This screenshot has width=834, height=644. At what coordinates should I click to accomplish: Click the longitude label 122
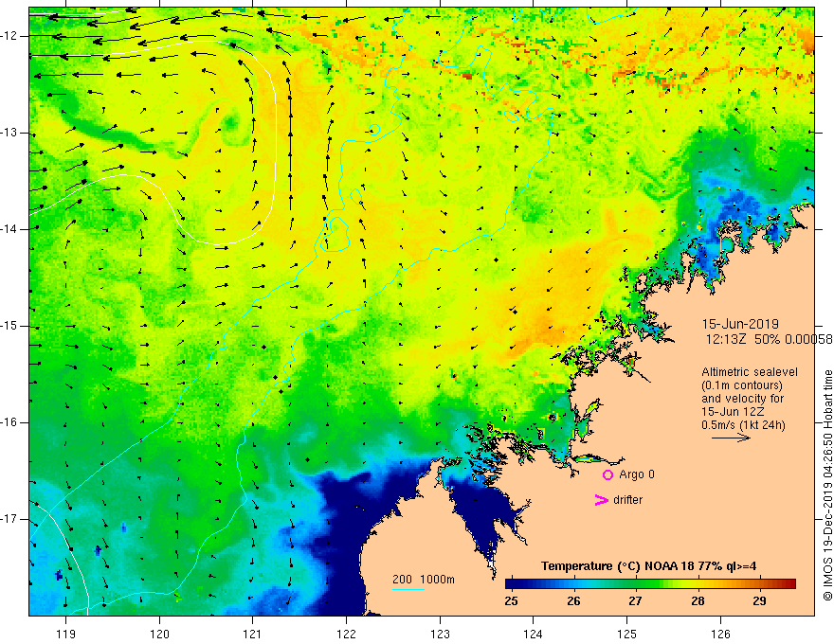click(346, 634)
